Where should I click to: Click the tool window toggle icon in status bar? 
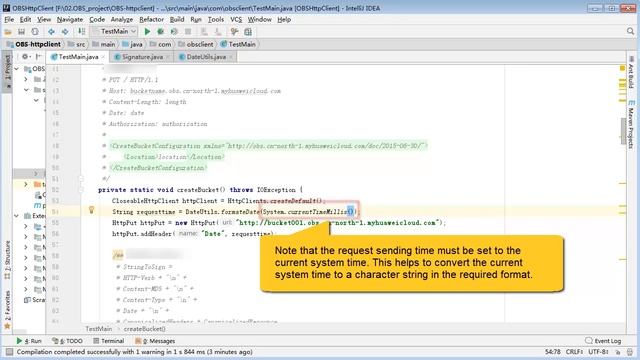(x=9, y=352)
